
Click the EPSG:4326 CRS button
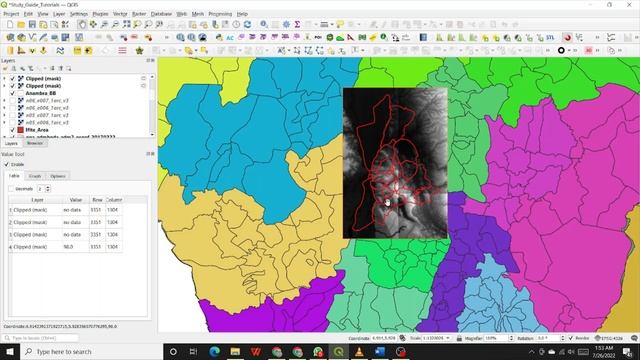(x=609, y=338)
